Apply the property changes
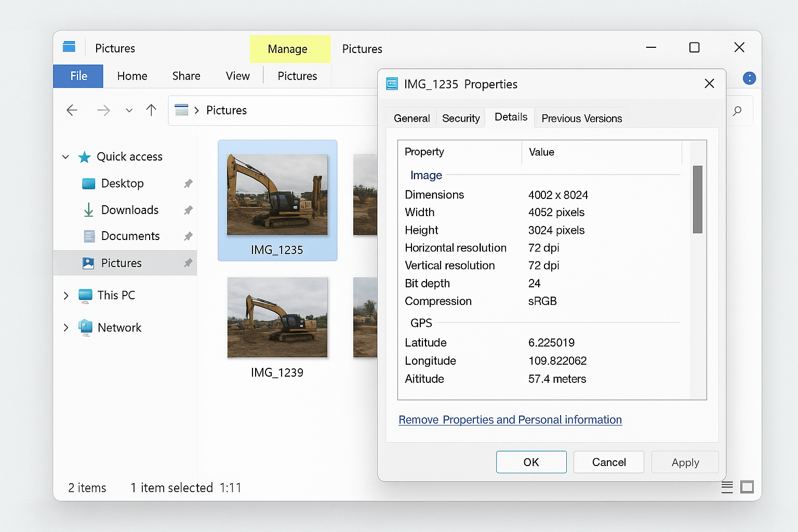This screenshot has width=798, height=532. pos(685,462)
